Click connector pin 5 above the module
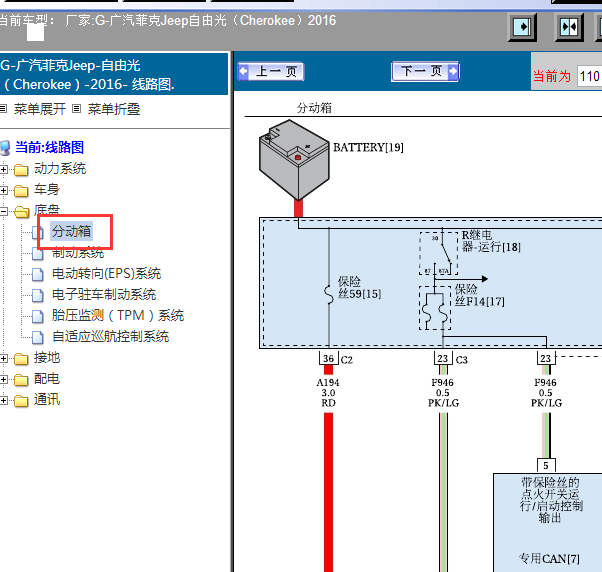 [x=546, y=466]
